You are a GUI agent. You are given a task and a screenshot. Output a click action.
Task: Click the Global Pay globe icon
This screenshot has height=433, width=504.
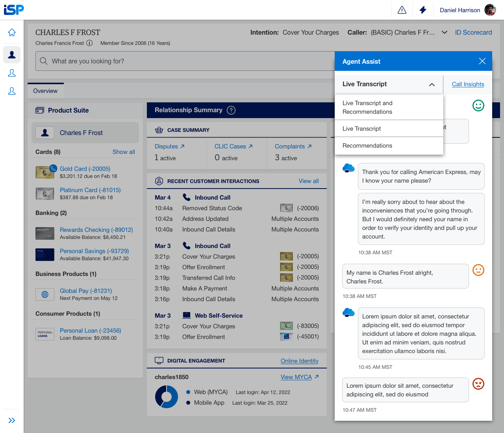click(x=45, y=294)
